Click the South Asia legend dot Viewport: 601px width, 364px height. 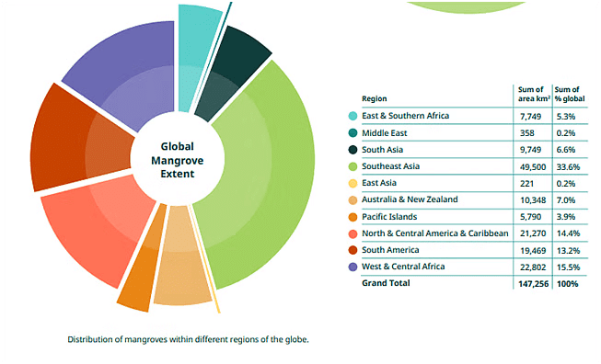(353, 150)
